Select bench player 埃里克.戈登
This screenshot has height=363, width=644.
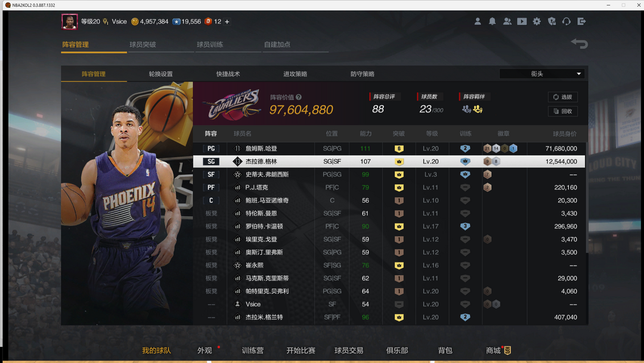click(x=389, y=239)
